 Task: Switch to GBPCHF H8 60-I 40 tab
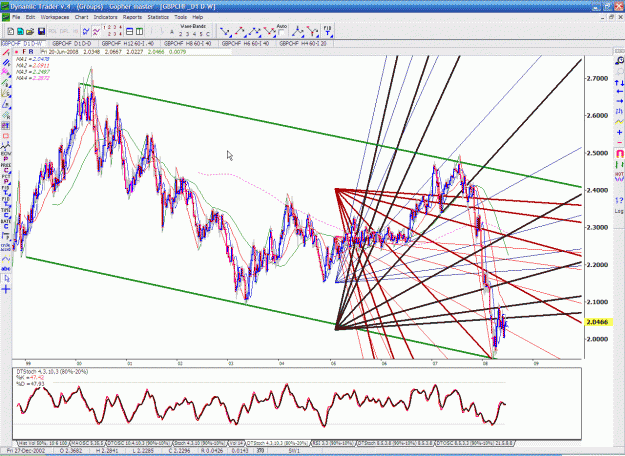pos(187,43)
